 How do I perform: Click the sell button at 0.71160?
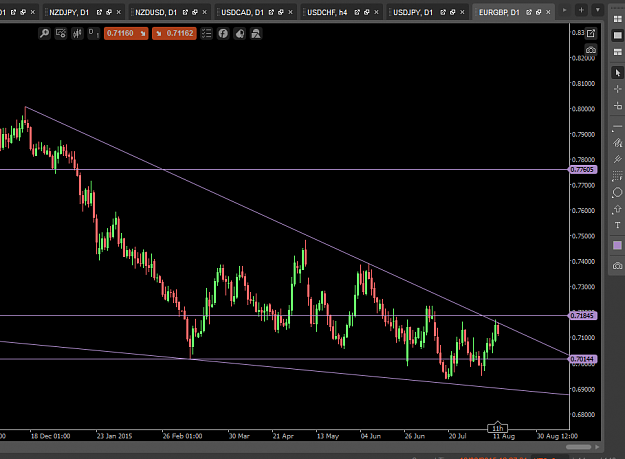[126, 33]
